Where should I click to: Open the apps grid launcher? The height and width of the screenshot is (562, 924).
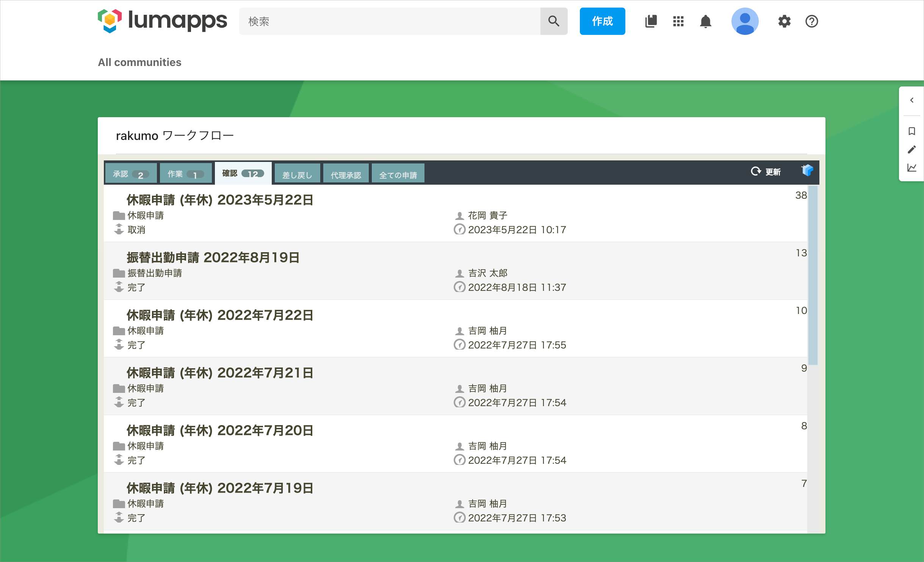pyautogui.click(x=678, y=21)
